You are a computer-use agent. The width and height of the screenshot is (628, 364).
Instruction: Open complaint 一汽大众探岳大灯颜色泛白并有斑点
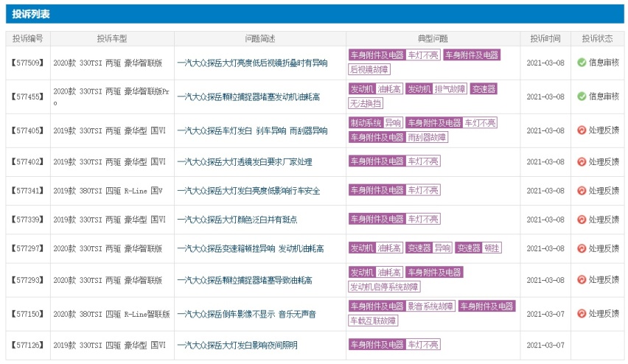point(237,220)
